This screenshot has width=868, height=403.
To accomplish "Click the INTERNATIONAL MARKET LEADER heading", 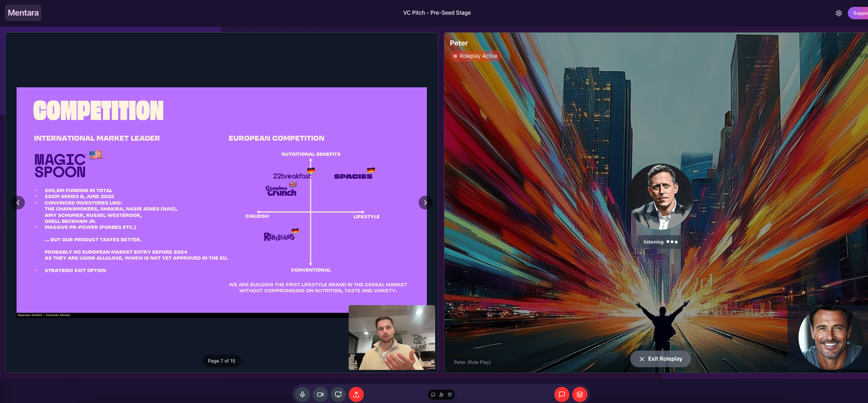I will click(x=97, y=138).
